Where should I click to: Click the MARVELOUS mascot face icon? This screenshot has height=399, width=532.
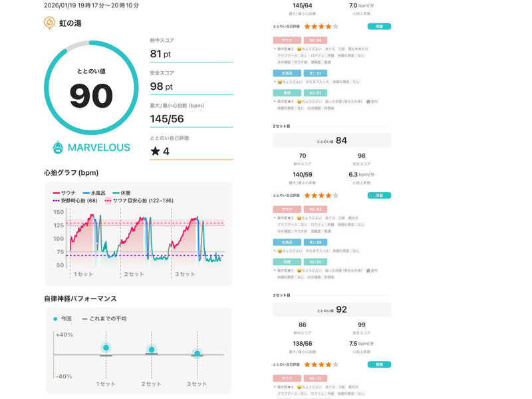coord(58,147)
